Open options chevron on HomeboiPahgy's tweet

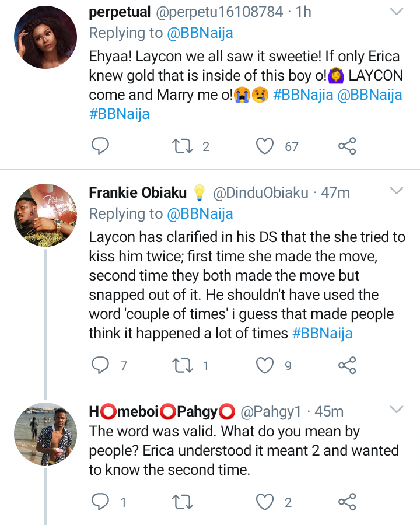[397, 409]
